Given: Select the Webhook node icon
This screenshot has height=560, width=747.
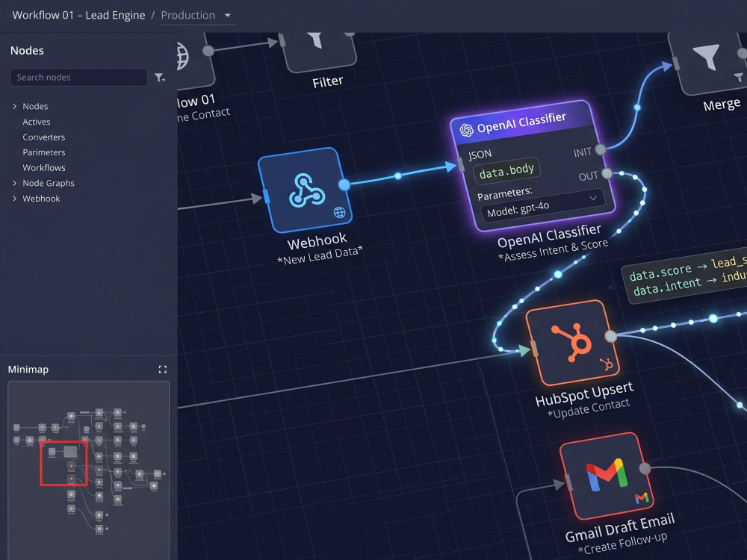Looking at the screenshot, I should 306,190.
